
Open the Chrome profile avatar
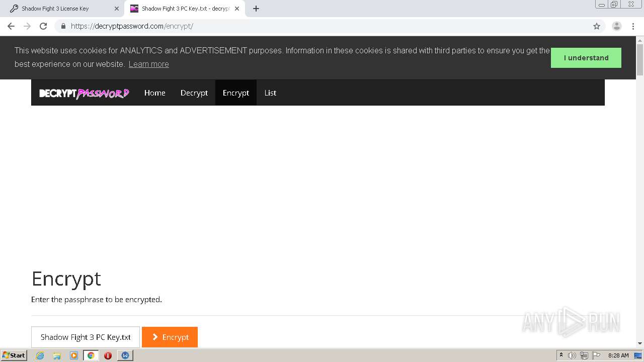coord(617,26)
